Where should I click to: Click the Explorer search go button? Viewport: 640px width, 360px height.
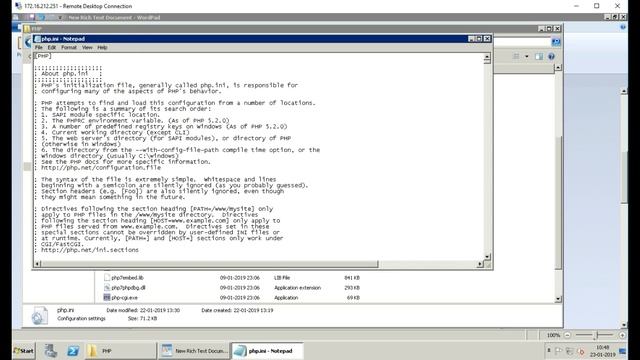556,42
